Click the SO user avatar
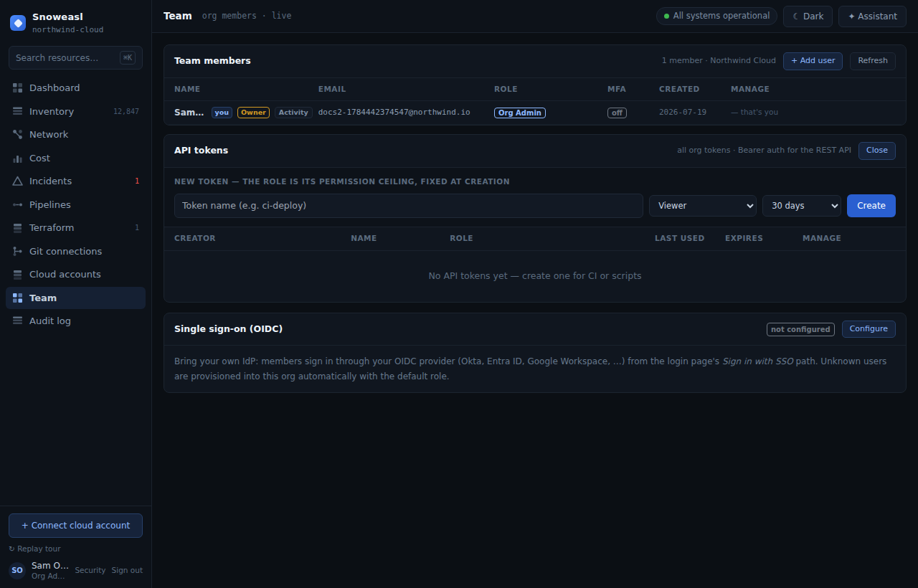 17,571
